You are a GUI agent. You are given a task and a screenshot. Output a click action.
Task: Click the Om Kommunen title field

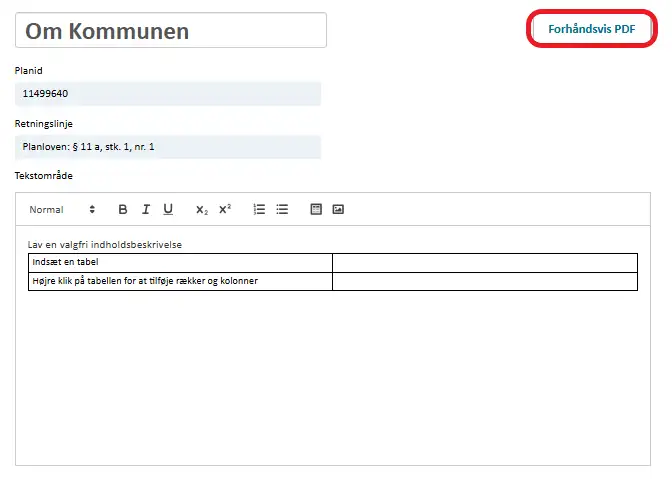[170, 31]
